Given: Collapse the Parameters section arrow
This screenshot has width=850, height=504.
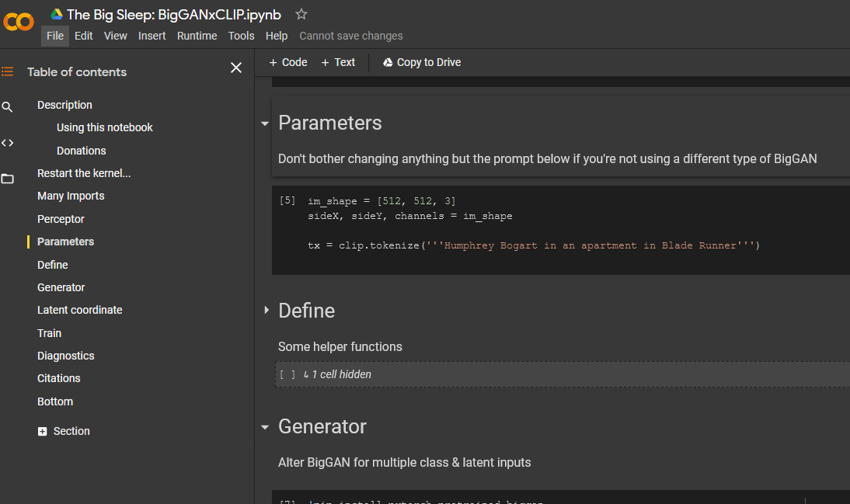Looking at the screenshot, I should (265, 123).
